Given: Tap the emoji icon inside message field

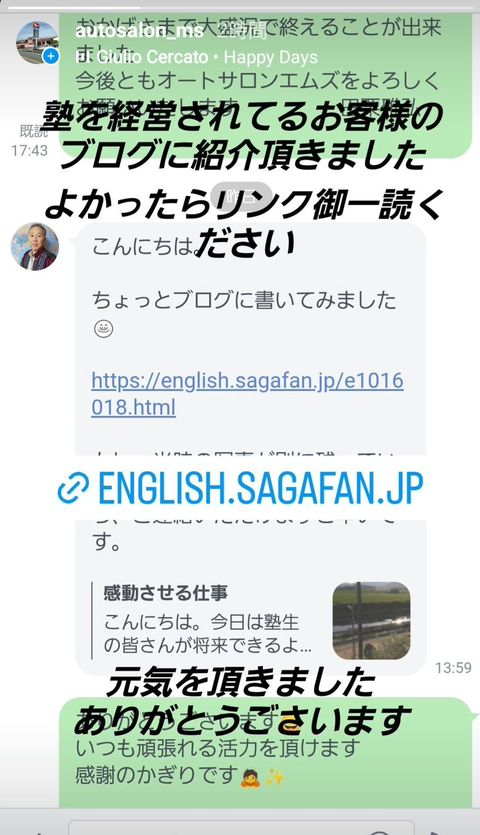Looking at the screenshot, I should tap(379, 831).
